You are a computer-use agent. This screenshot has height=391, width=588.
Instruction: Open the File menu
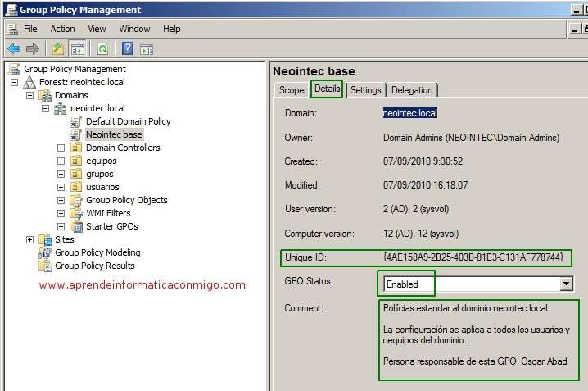30,29
